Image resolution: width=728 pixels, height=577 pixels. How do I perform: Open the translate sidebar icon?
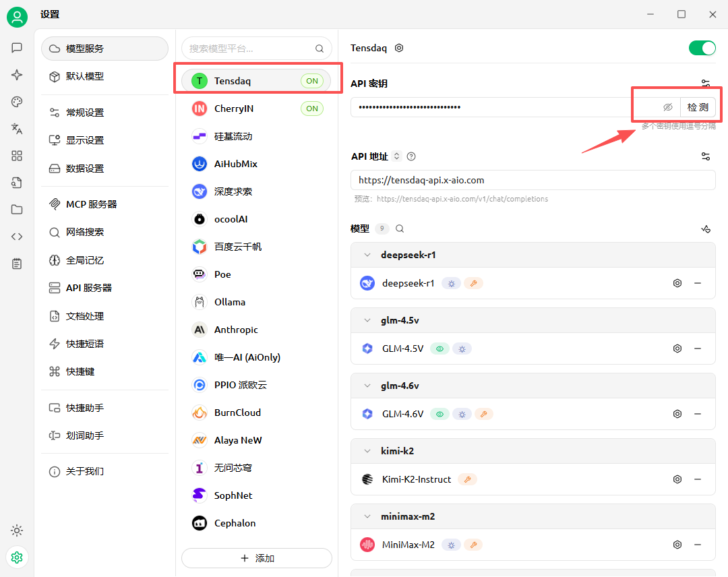(17, 129)
